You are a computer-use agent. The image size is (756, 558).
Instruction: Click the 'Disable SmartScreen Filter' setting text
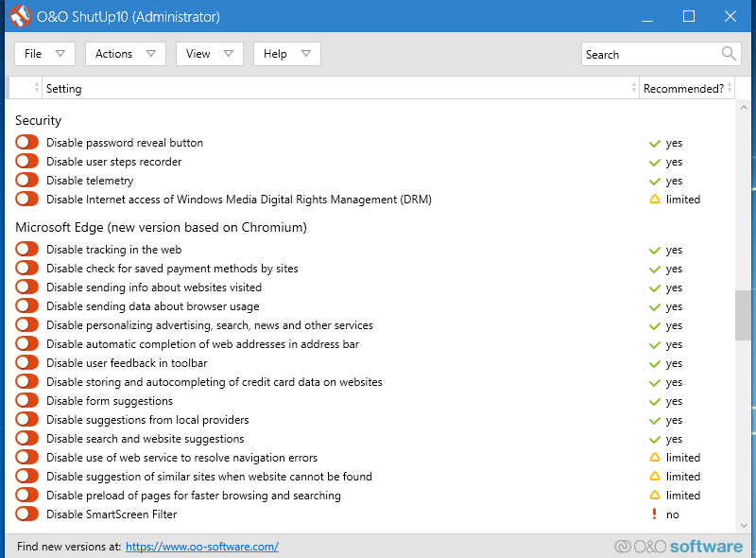pos(112,514)
